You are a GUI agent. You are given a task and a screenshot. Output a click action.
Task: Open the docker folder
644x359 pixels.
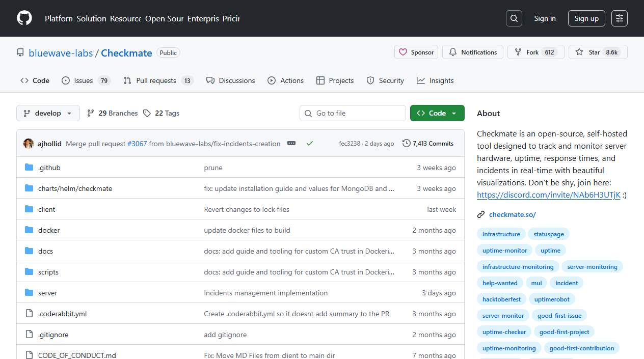49,230
